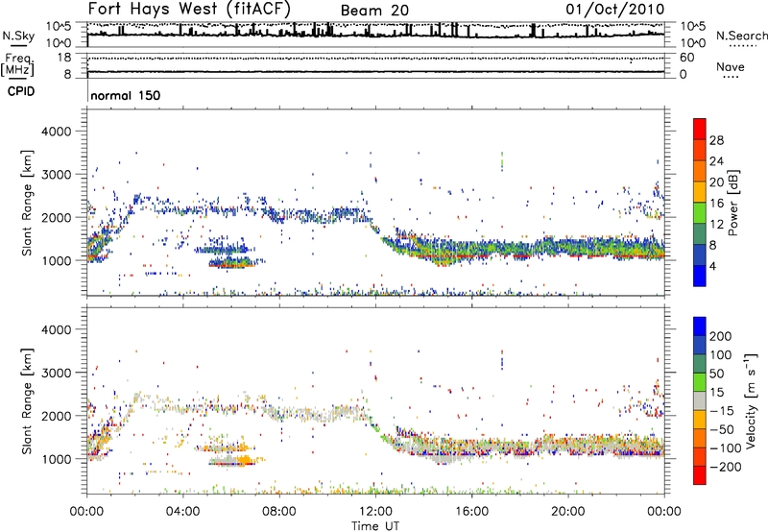This screenshot has height=532, width=768.
Task: Pick the red bottom segment of velocity colorbar
Action: coord(700,475)
